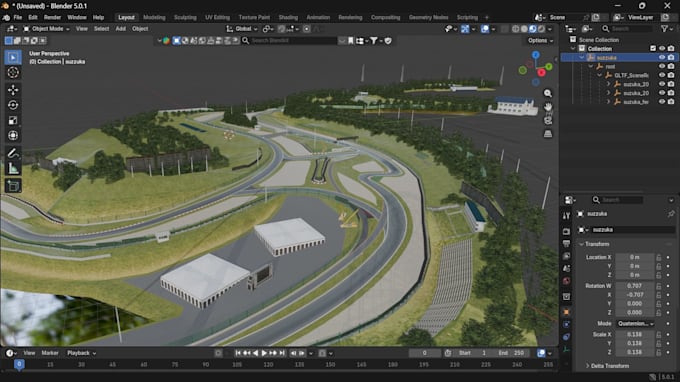
Task: Select the Transform tool
Action: (x=13, y=135)
